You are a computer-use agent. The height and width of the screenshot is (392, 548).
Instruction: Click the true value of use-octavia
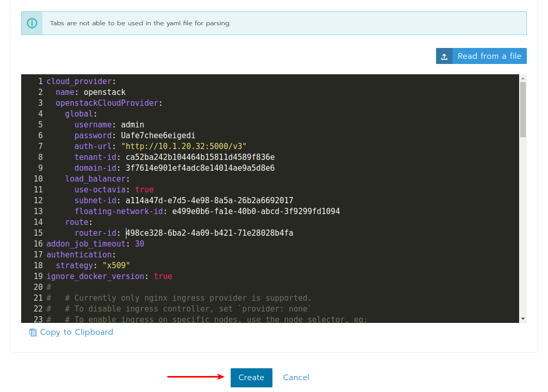[x=144, y=190]
